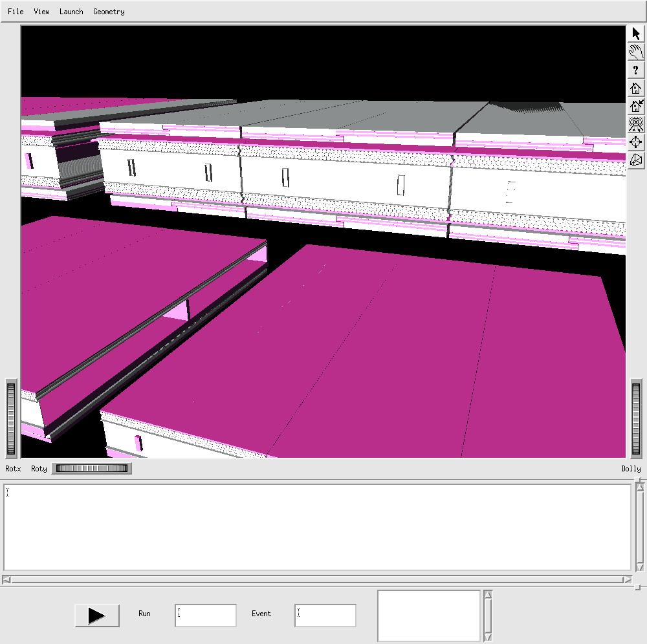Click the horizontal scrollbar under the text output

pos(317,579)
